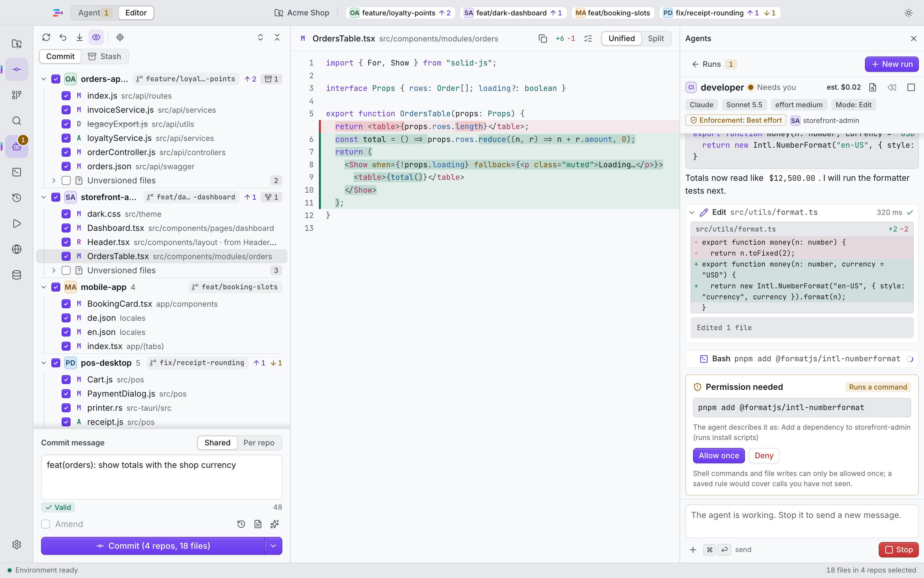Viewport: 924px width, 578px height.
Task: Click the copy icon in OrdersTable.tsx header
Action: pos(543,39)
